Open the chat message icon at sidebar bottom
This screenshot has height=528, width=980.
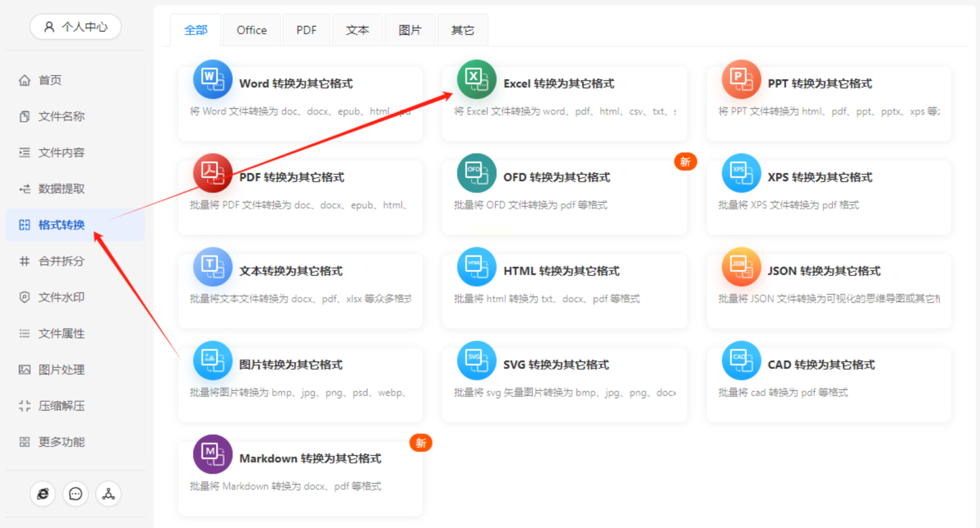75,494
